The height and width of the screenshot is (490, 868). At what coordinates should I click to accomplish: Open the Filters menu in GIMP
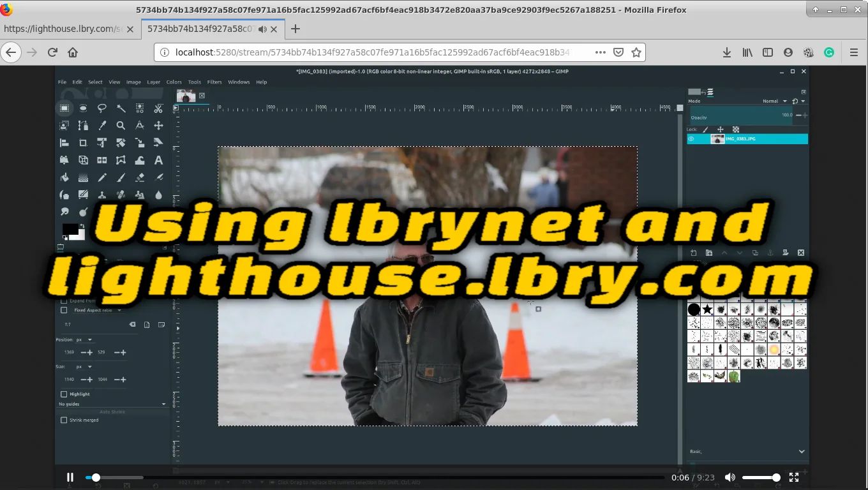click(214, 82)
